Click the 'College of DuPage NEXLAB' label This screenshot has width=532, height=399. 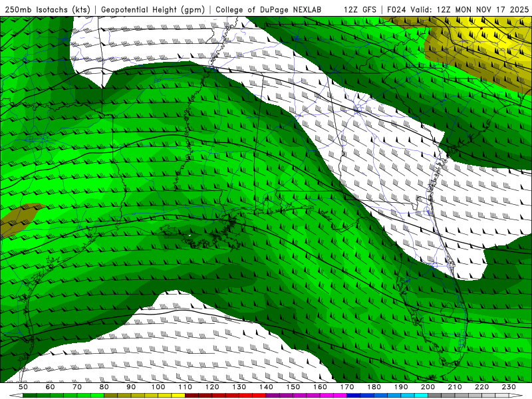point(269,9)
